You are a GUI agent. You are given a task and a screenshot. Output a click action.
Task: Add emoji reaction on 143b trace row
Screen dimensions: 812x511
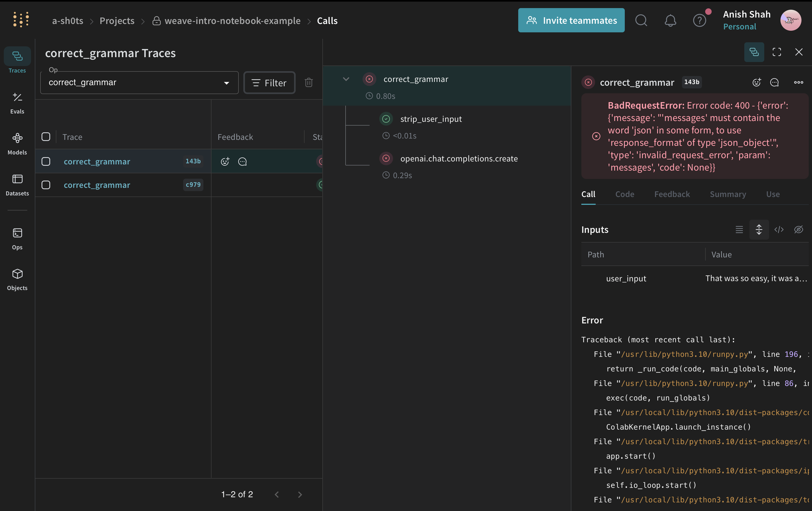(225, 161)
